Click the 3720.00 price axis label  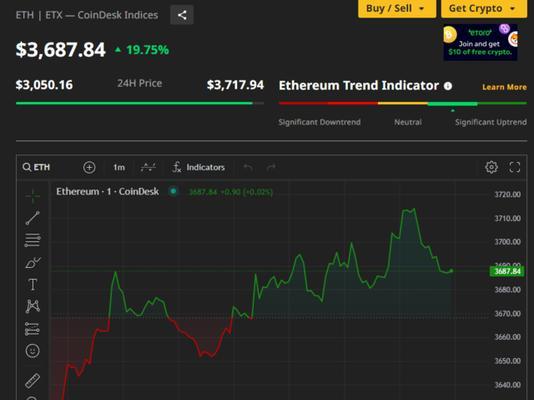507,194
